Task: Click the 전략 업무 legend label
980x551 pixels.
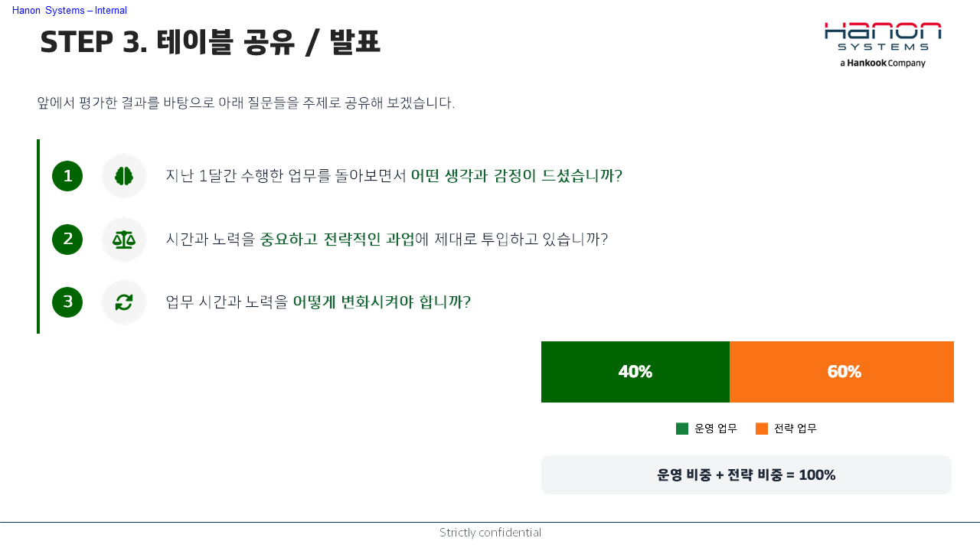Action: pyautogui.click(x=795, y=429)
